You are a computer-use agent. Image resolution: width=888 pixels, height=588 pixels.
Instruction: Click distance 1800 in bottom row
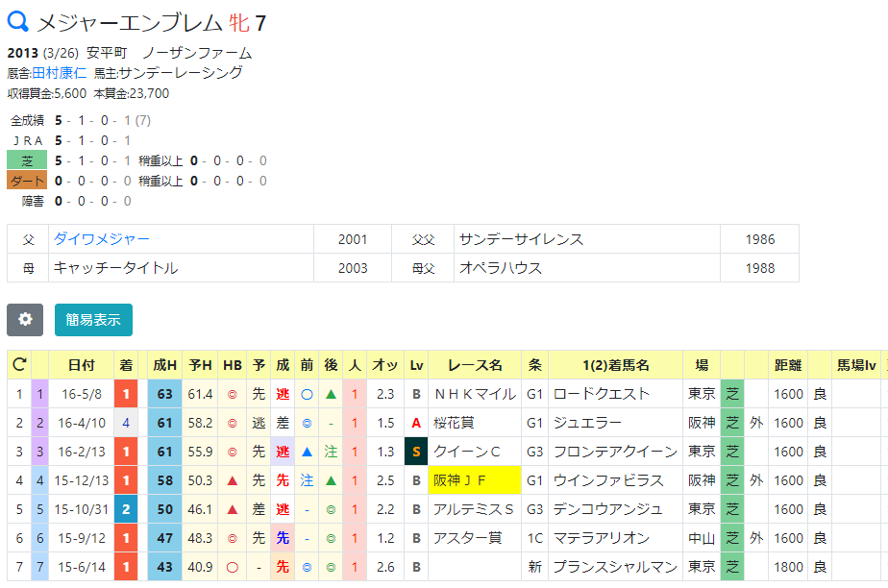coord(788,567)
